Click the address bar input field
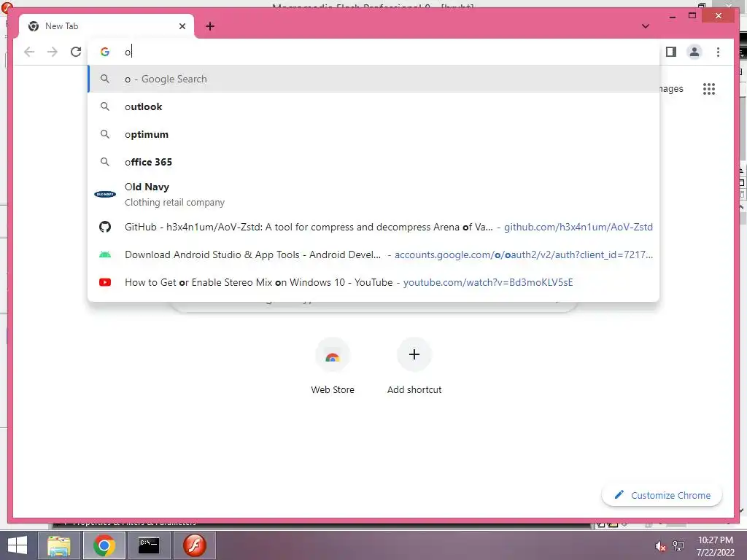747x560 pixels. pyautogui.click(x=373, y=52)
